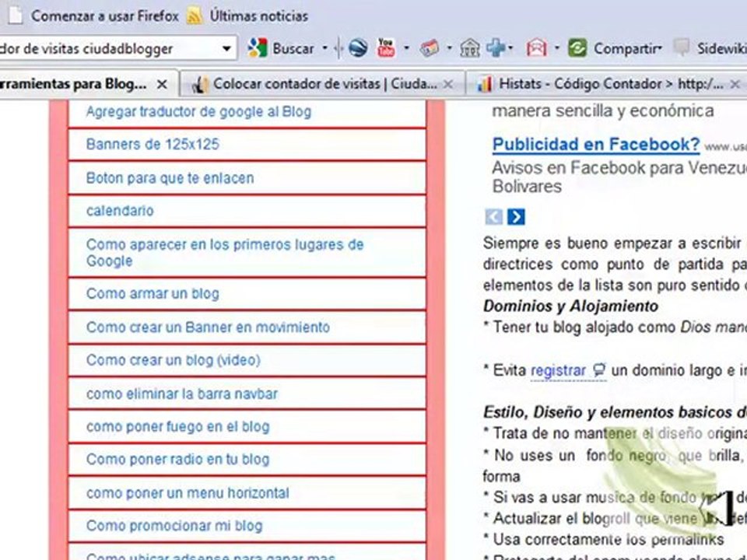Click the blue plus icon in toolbar

tap(496, 48)
